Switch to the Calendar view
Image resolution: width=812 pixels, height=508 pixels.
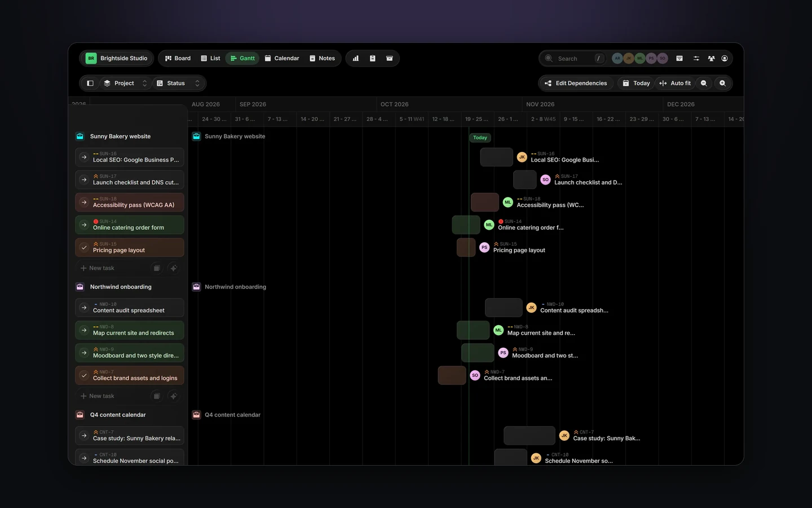[282, 58]
